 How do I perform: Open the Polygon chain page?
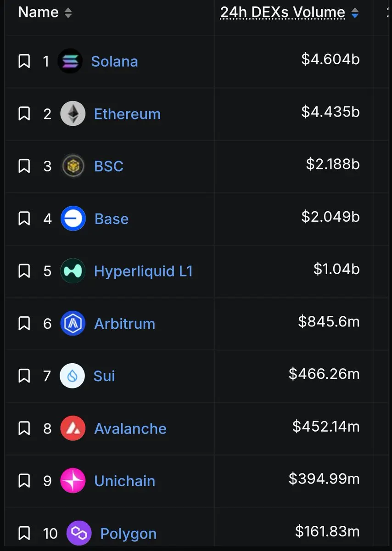pos(128,534)
